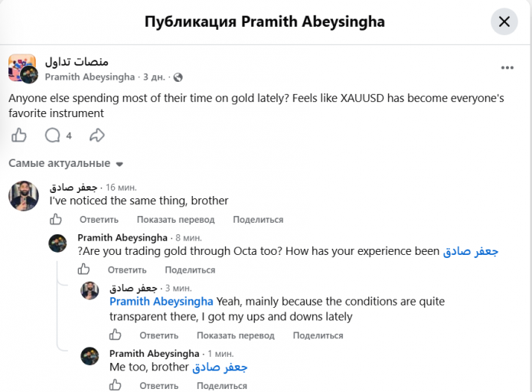Expand the 'Самые актуальные' sort dropdown
Image resolution: width=532 pixels, height=392 pixels.
pos(66,163)
